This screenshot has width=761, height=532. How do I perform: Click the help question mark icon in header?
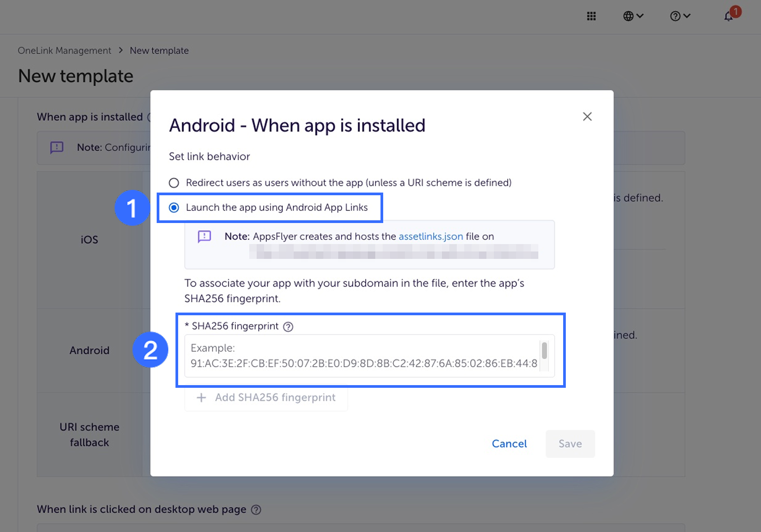coord(675,16)
